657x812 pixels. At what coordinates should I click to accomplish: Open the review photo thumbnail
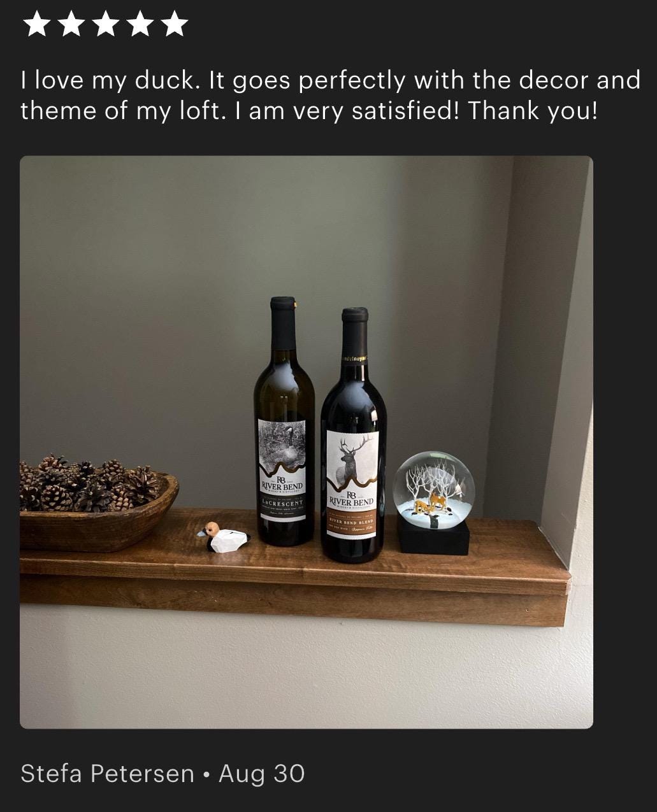[x=307, y=442]
